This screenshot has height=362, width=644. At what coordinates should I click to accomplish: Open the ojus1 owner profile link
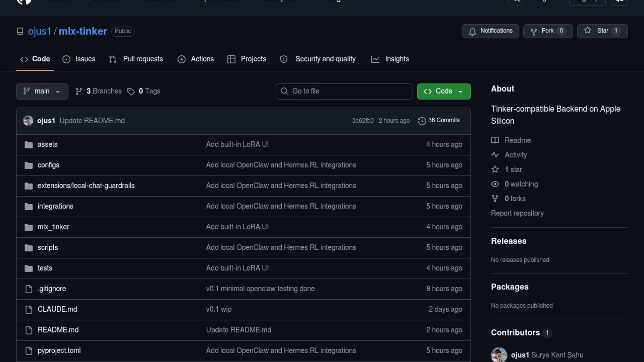pyautogui.click(x=39, y=31)
